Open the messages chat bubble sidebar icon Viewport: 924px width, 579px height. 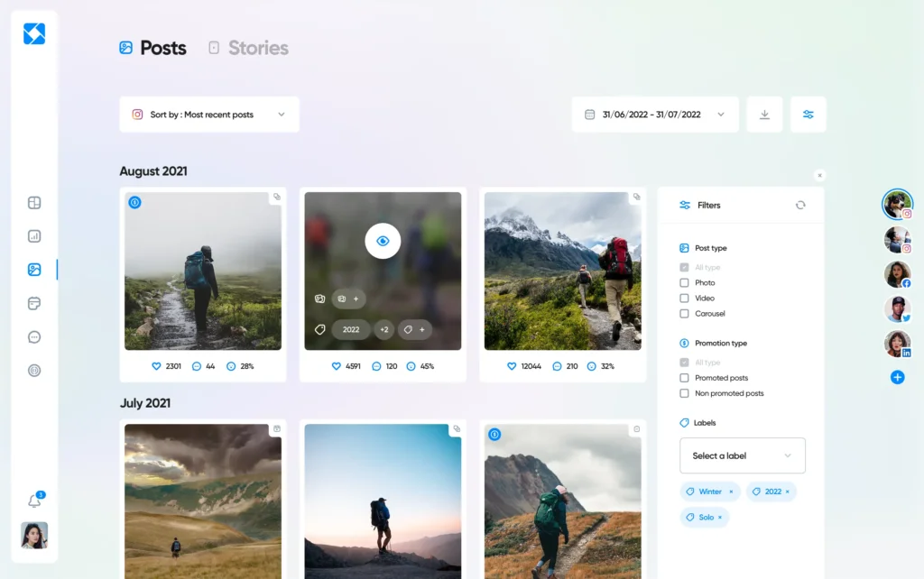(34, 336)
